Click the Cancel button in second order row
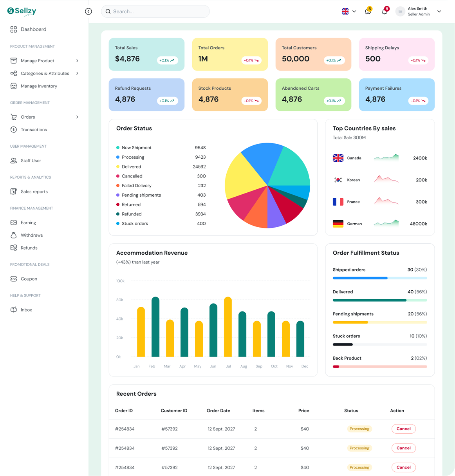The image size is (455, 476). [x=404, y=448]
